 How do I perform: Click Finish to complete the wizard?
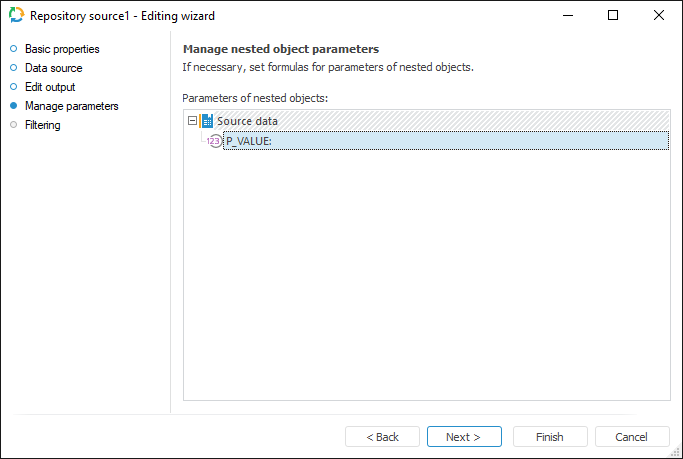tap(549, 437)
